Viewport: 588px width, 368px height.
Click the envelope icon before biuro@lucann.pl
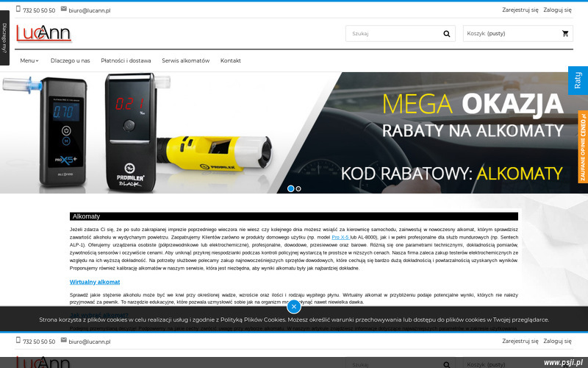click(64, 9)
